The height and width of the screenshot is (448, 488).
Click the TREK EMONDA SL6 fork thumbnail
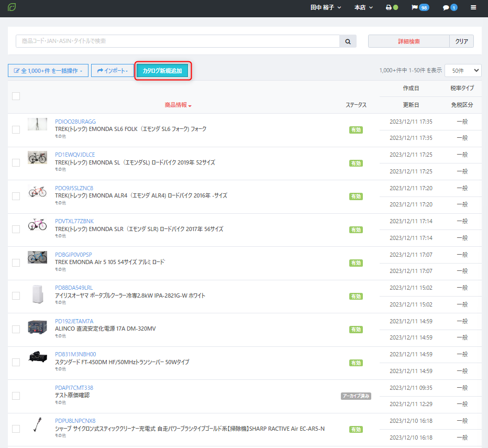coord(37,124)
